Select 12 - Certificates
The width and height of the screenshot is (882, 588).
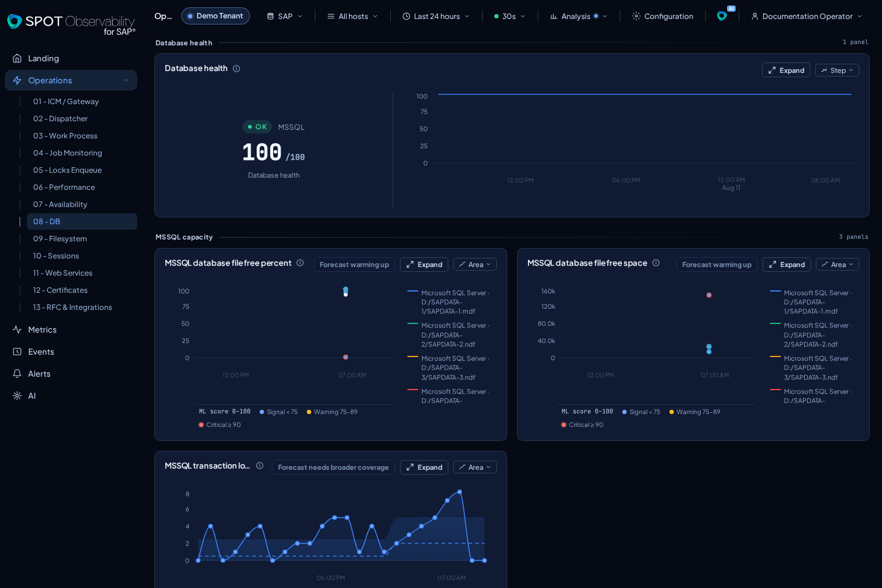(81, 290)
